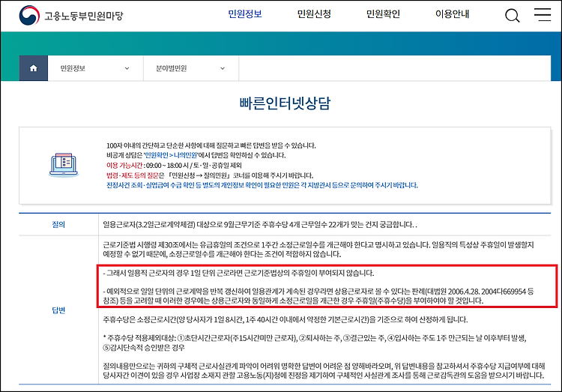The width and height of the screenshot is (562, 392).
Task: Select the 빠른인터넷상담 page heading
Action: [x=285, y=103]
